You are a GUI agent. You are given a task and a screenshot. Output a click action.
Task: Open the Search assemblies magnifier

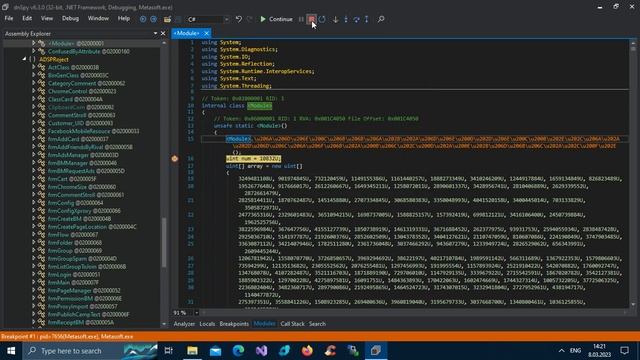point(381,19)
